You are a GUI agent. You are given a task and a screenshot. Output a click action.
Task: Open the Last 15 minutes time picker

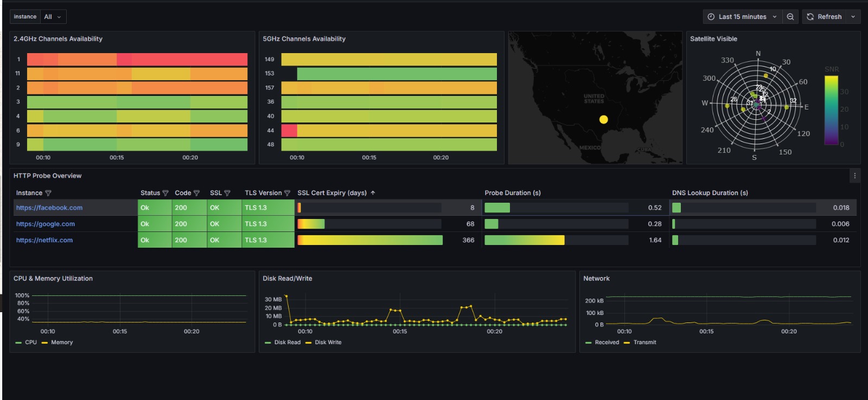click(742, 17)
